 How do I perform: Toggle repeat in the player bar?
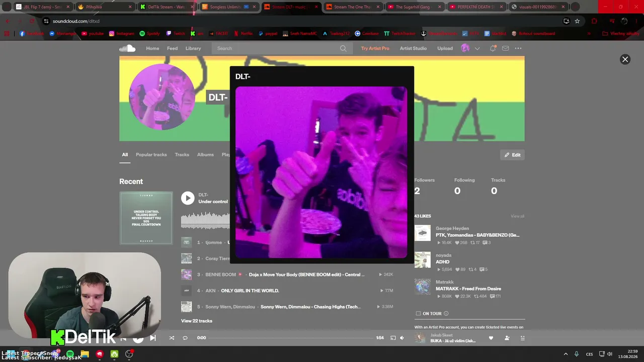point(185,338)
